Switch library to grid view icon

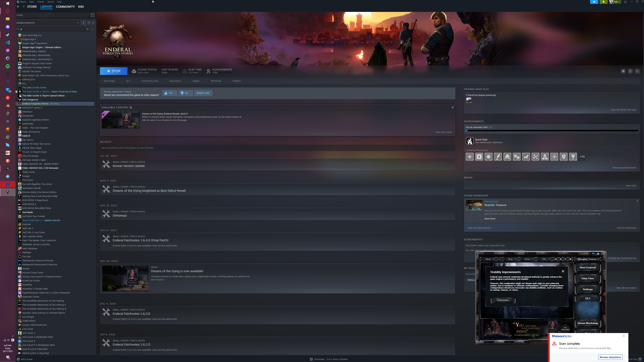93,15
